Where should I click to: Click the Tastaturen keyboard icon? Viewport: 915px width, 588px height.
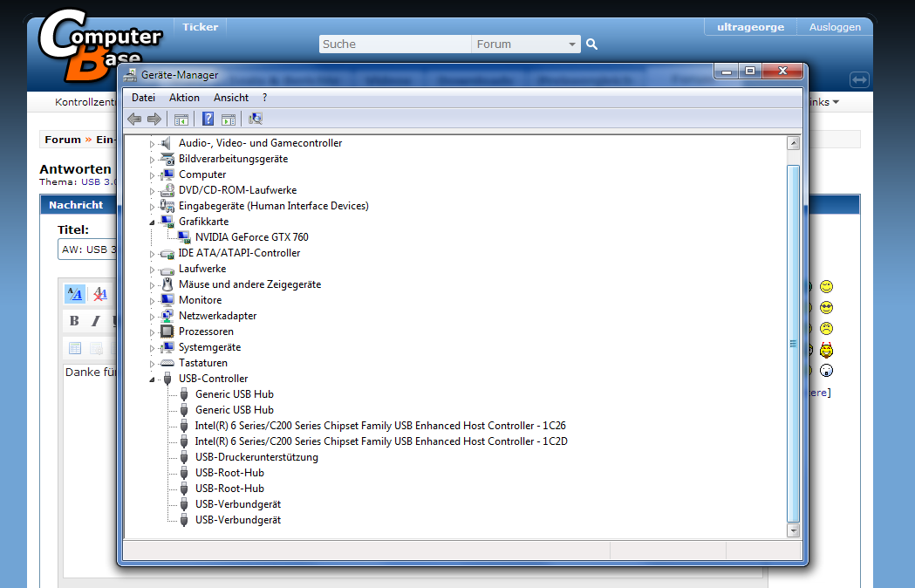tap(167, 363)
